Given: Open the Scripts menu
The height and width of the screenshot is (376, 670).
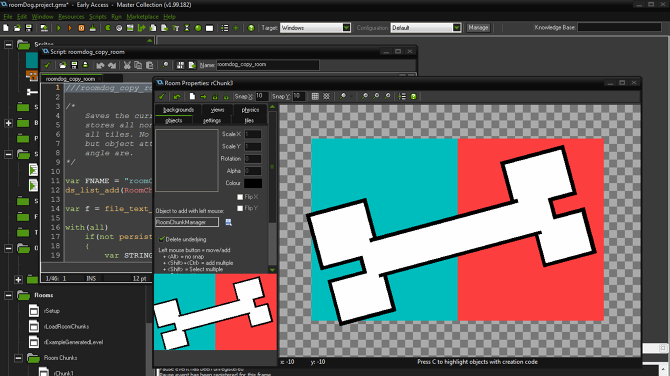Looking at the screenshot, I should 97,17.
